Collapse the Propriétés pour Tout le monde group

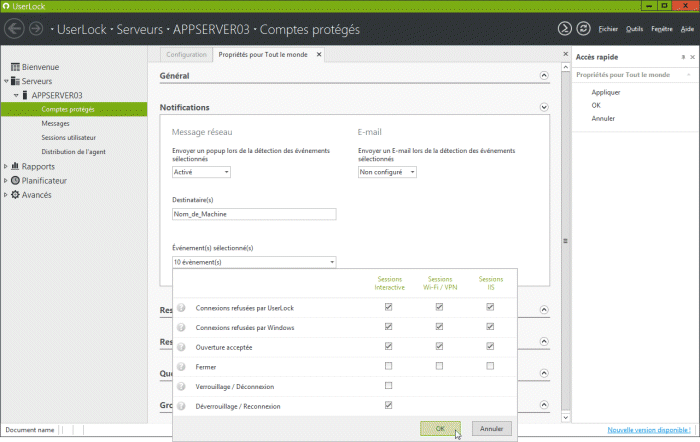[x=689, y=75]
